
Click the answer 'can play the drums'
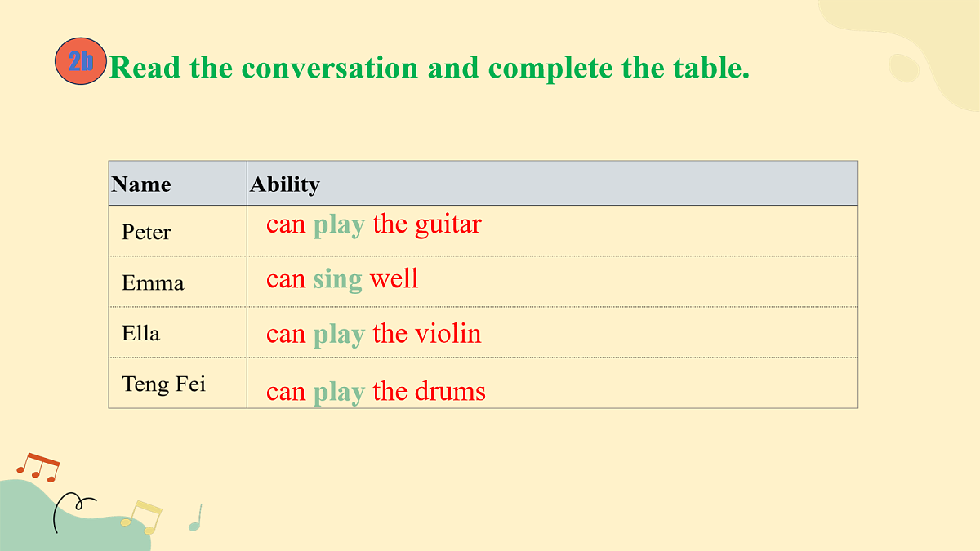(x=376, y=392)
